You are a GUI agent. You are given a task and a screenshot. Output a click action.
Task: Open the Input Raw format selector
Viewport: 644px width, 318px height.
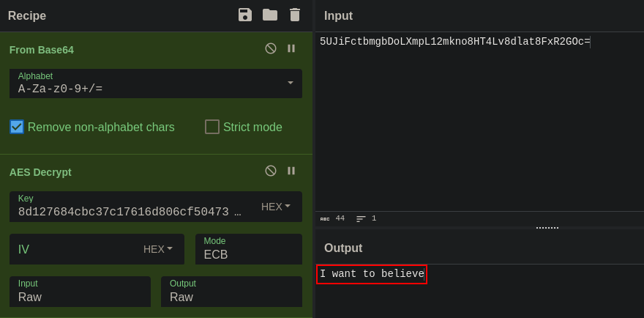click(80, 292)
